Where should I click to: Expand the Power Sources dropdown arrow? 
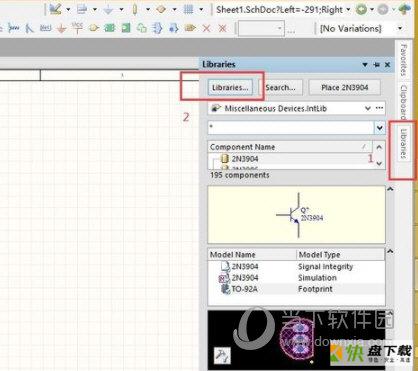(x=121, y=9)
